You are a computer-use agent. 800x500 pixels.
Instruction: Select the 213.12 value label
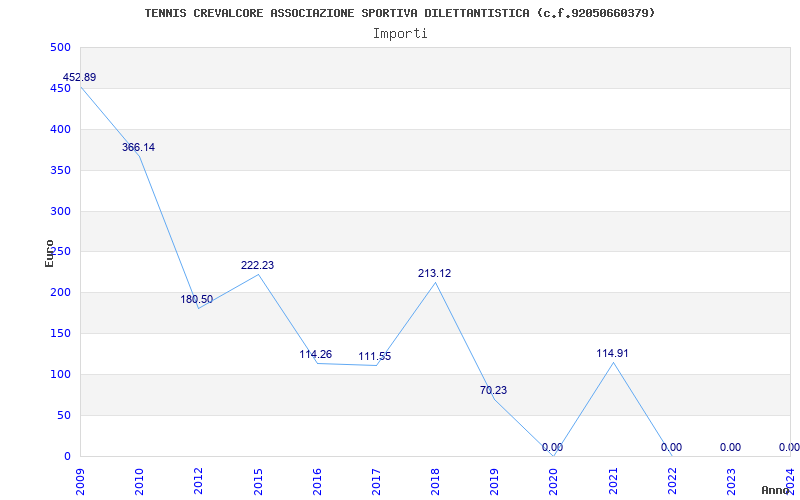pos(435,273)
